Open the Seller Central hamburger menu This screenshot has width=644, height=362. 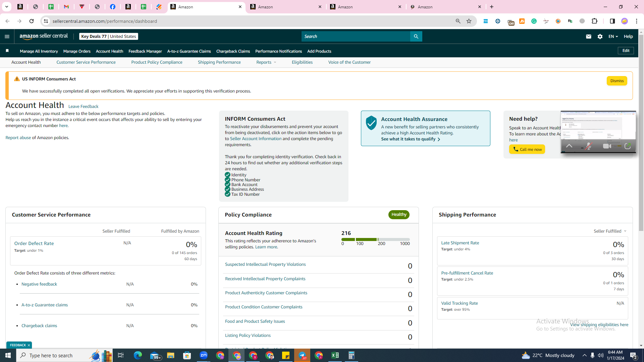pos(7,37)
